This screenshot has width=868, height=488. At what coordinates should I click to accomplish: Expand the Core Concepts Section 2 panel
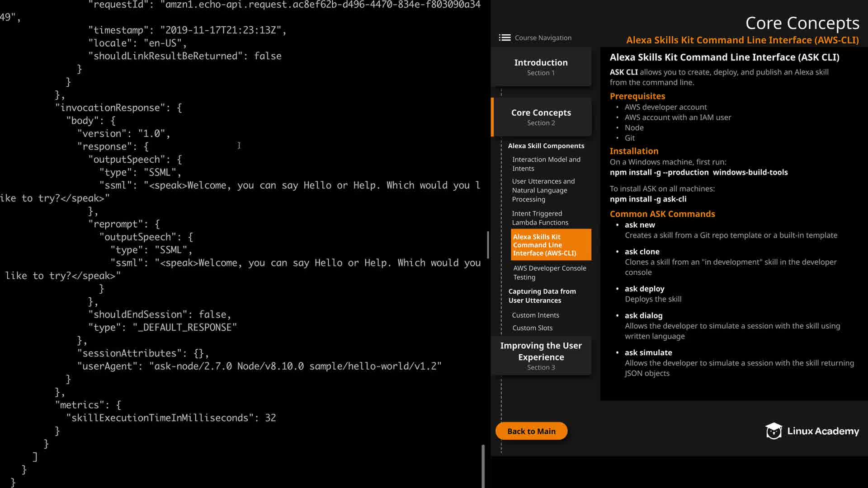(x=541, y=117)
